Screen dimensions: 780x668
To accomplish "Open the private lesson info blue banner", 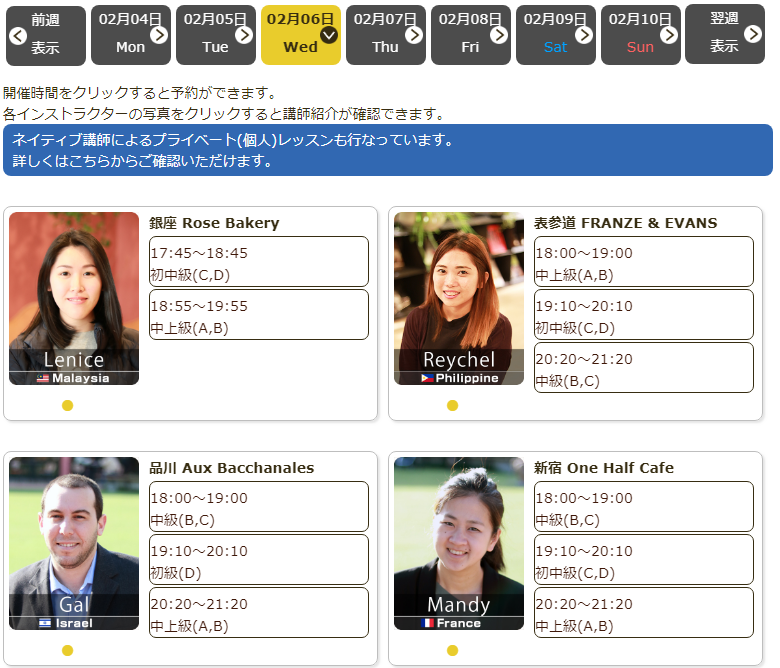I will click(388, 150).
